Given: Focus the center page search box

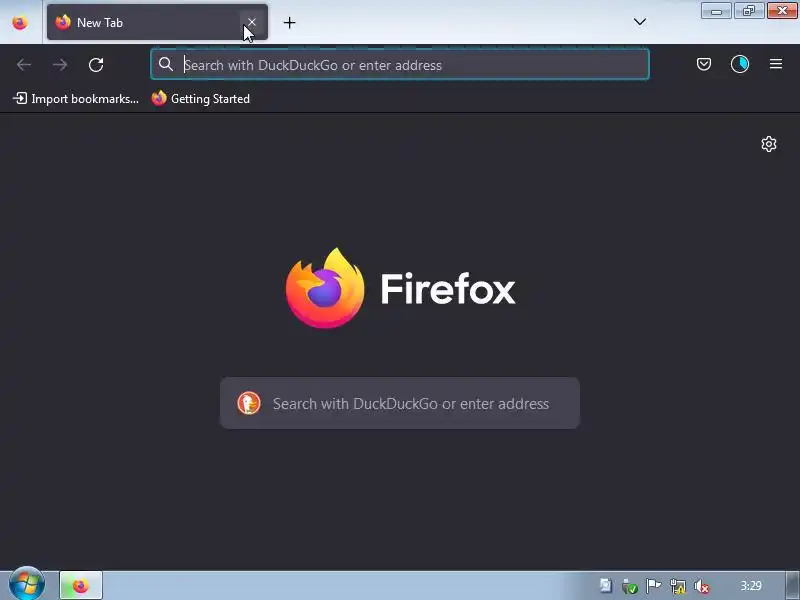Looking at the screenshot, I should tap(400, 403).
